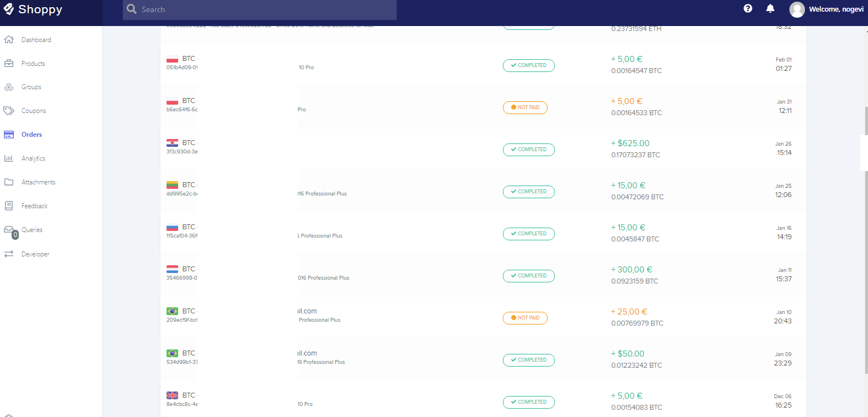
Task: Click the Developer arrows icon
Action: (x=9, y=254)
